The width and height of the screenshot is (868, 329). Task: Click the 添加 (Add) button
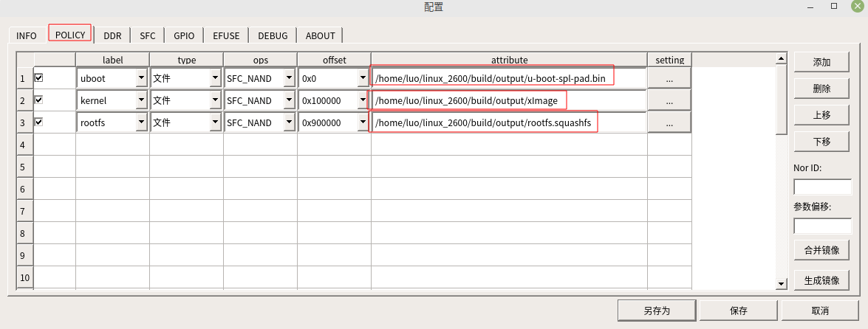coord(821,63)
